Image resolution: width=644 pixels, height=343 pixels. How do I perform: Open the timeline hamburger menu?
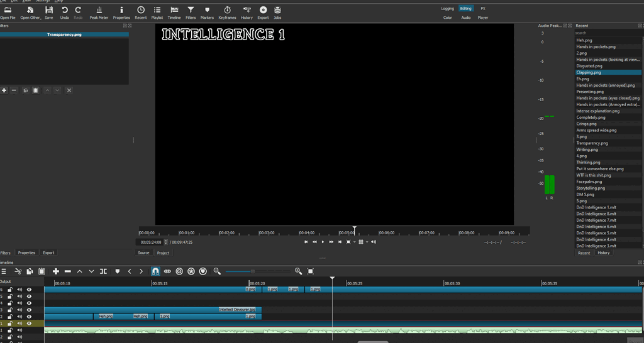point(4,271)
